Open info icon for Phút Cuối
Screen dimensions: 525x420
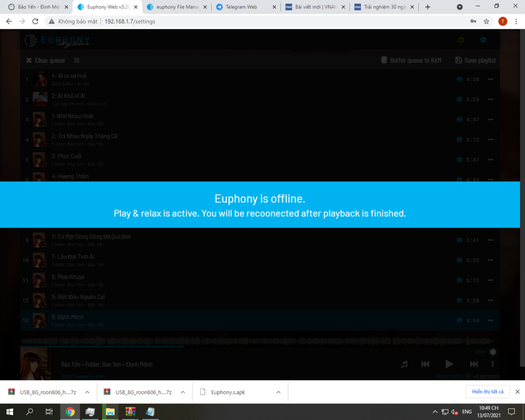tap(459, 160)
